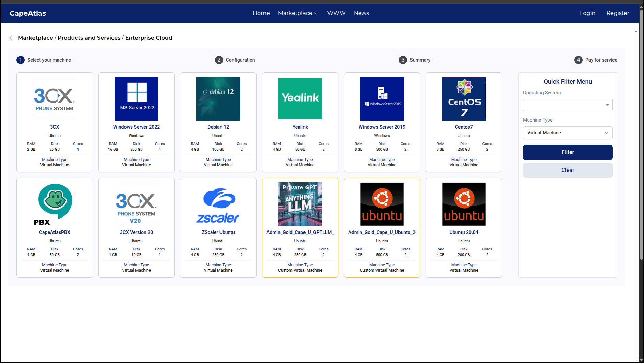The height and width of the screenshot is (363, 644).
Task: Click step 1 Select your machine circle
Action: 21,60
